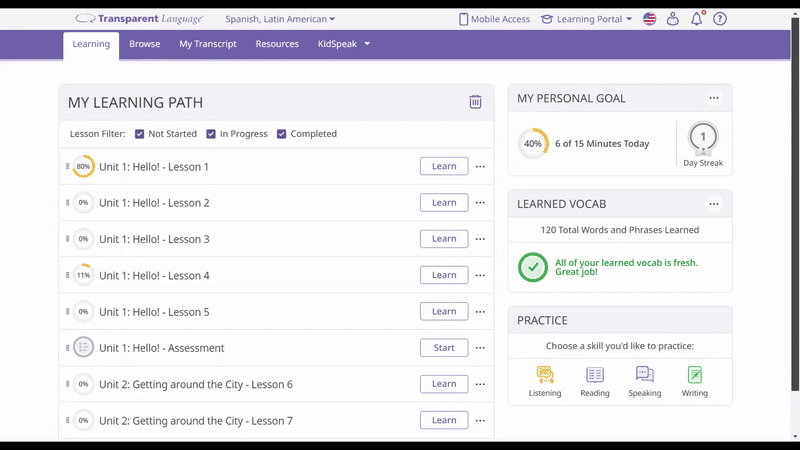
Task: Open the Resources tab
Action: point(277,44)
